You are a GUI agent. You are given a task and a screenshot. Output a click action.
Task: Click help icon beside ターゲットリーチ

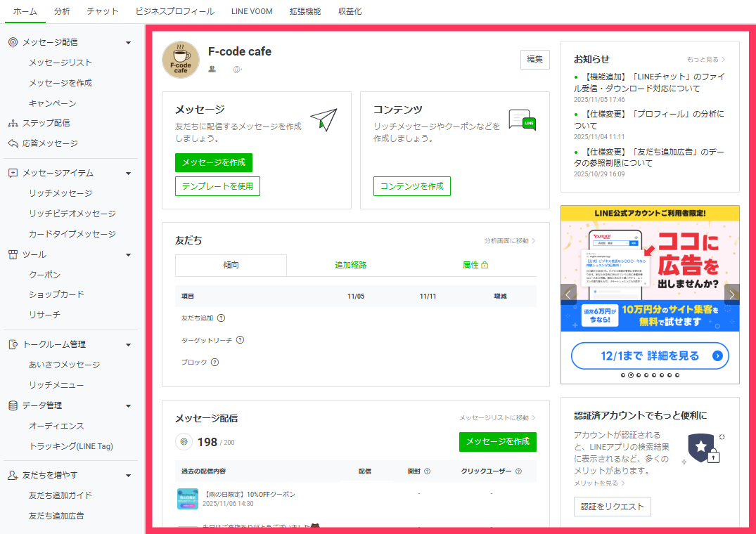click(240, 340)
